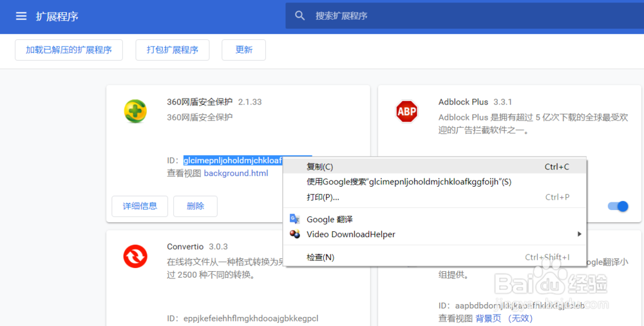This screenshot has width=644, height=326.
Task: Select 使用Google搜索 context menu entry
Action: click(435, 182)
